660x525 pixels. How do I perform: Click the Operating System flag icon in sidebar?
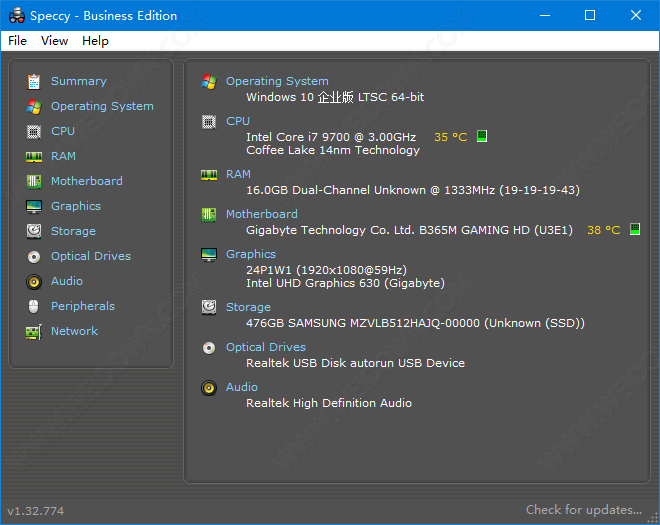point(34,107)
